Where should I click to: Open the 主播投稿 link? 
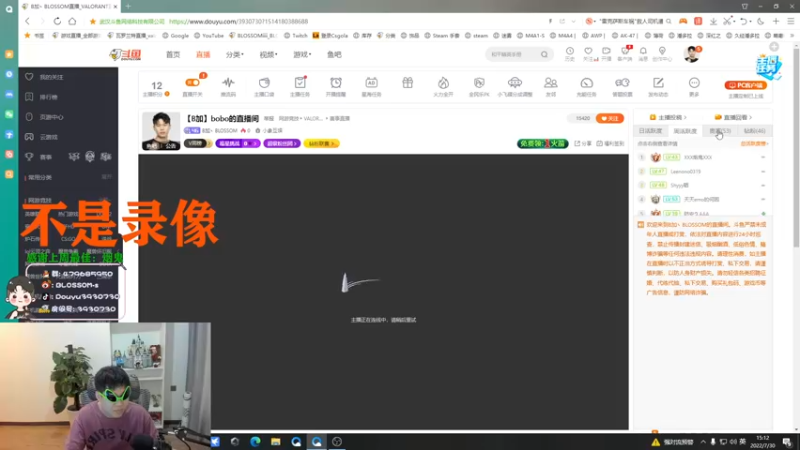coord(668,117)
